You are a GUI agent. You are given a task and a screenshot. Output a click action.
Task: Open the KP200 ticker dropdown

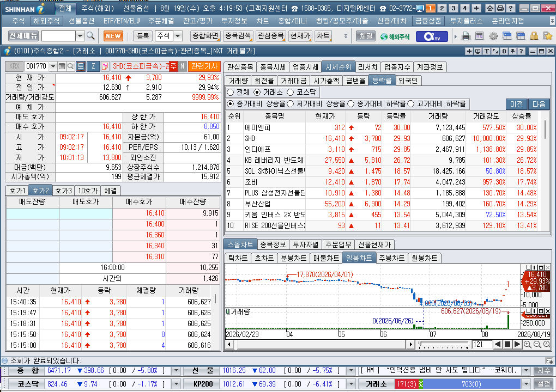[x=351, y=384]
